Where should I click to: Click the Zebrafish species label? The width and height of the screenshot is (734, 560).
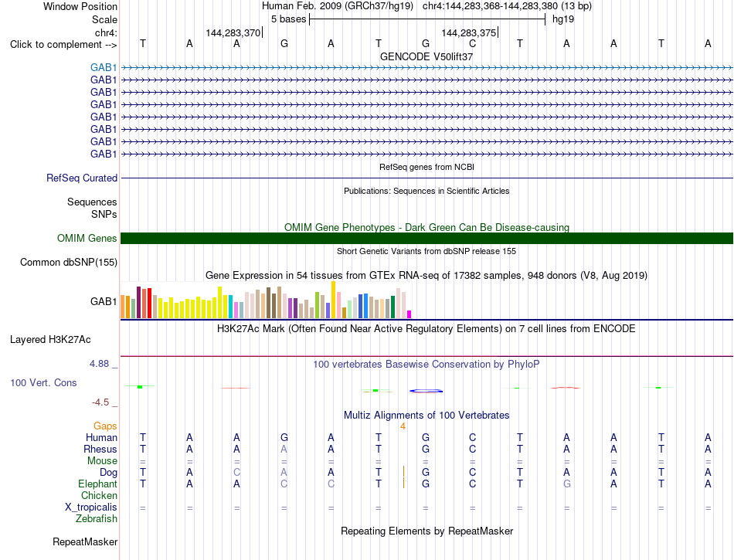[97, 519]
